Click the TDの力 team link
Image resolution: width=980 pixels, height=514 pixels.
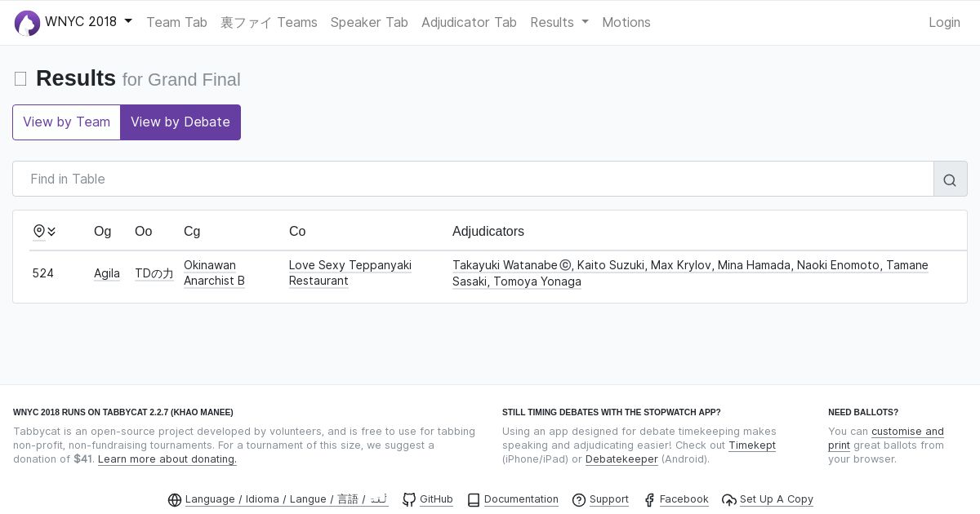tap(154, 273)
